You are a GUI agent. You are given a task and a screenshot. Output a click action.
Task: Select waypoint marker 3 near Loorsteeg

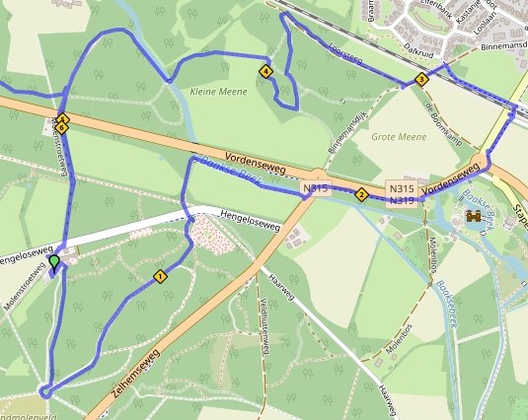[x=421, y=80]
